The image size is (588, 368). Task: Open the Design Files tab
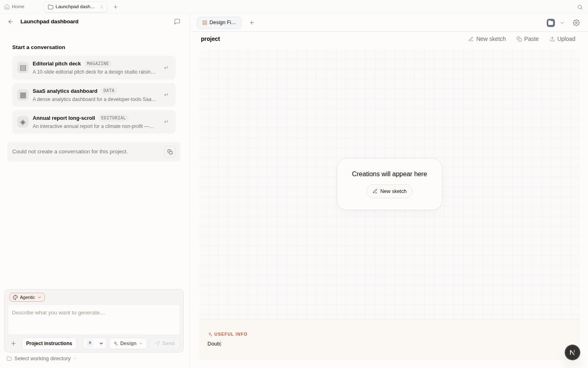pyautogui.click(x=219, y=23)
